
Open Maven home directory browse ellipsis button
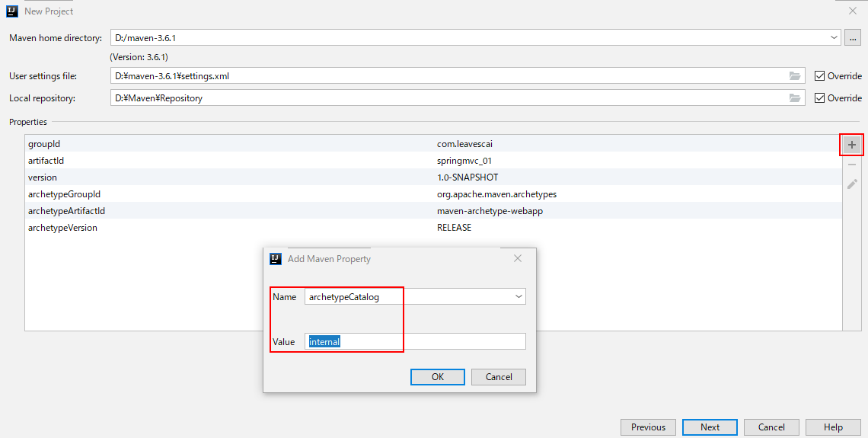click(853, 38)
